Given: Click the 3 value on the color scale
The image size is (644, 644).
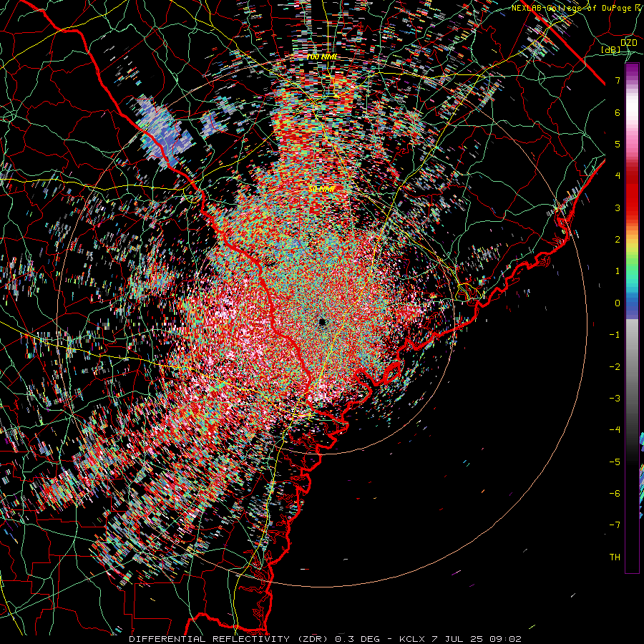Looking at the screenshot, I should (x=618, y=208).
